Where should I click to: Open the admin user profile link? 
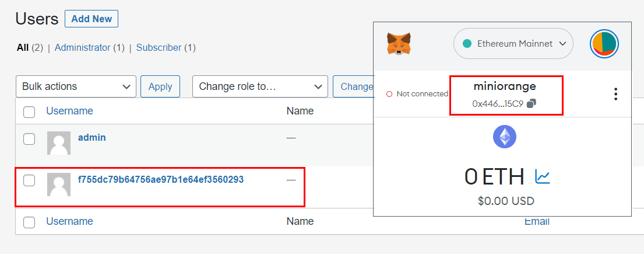pyautogui.click(x=92, y=137)
